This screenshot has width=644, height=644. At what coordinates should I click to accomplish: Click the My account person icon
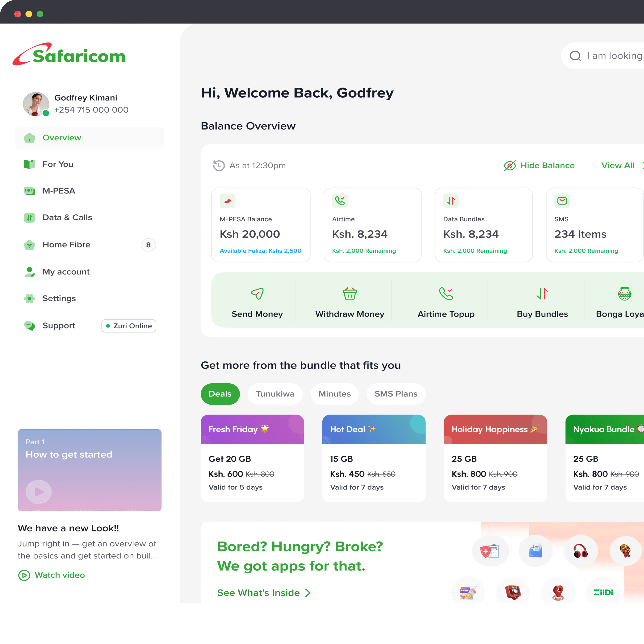[29, 272]
